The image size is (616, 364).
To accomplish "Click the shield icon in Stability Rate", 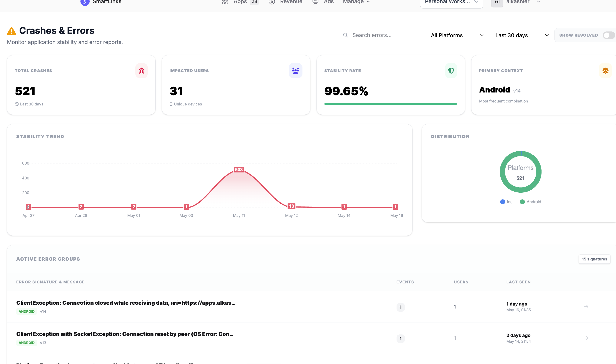I will (451, 71).
